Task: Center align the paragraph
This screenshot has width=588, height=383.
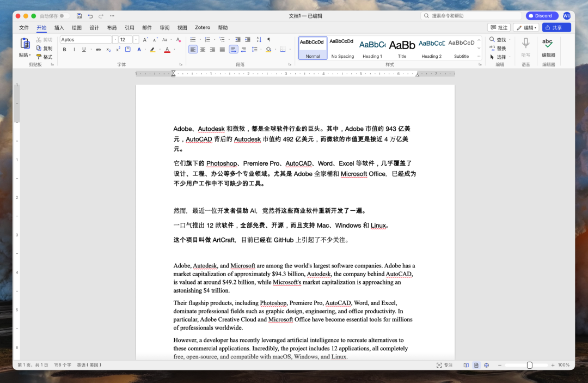Action: point(203,50)
